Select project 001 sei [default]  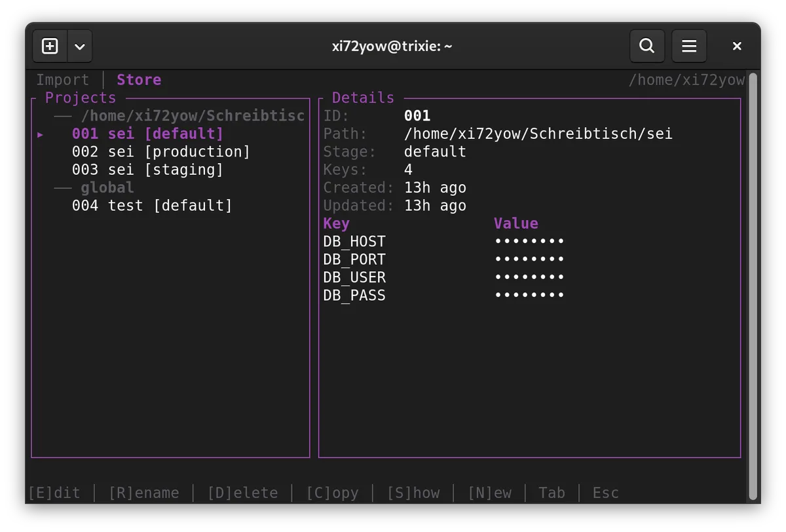(x=147, y=134)
